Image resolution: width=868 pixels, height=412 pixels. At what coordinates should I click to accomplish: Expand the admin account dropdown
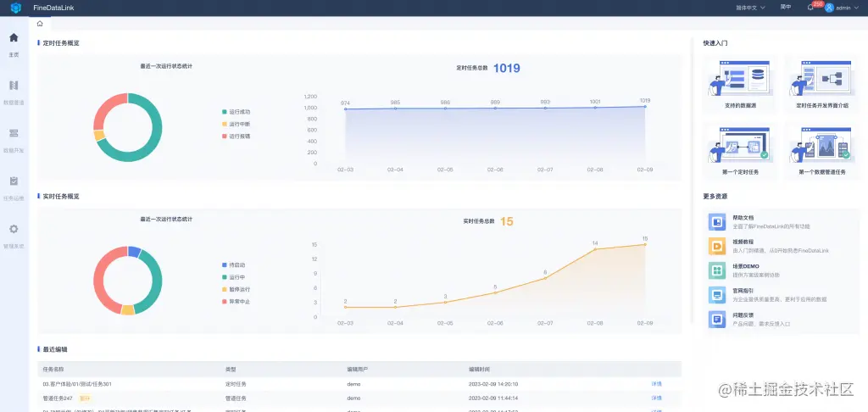pos(858,8)
